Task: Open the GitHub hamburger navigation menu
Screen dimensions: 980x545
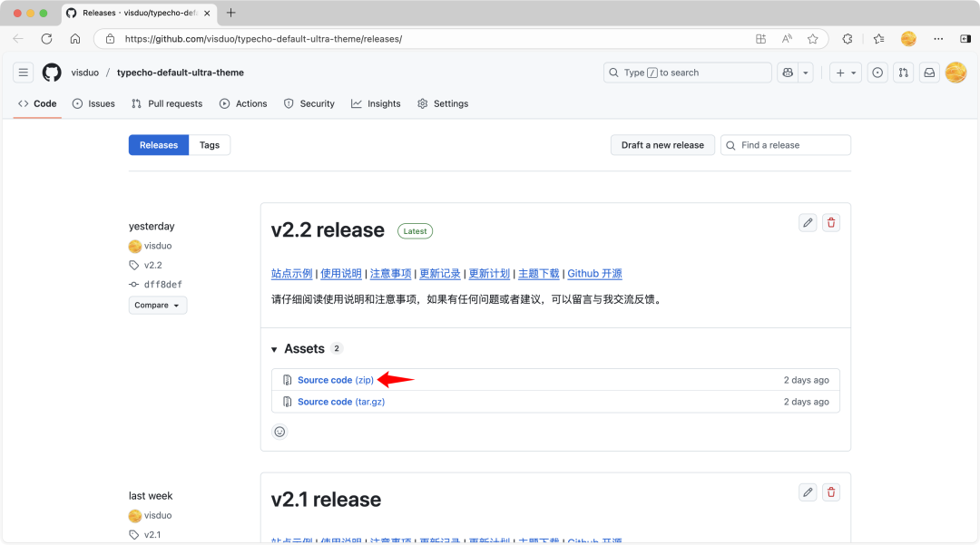Action: (x=23, y=73)
